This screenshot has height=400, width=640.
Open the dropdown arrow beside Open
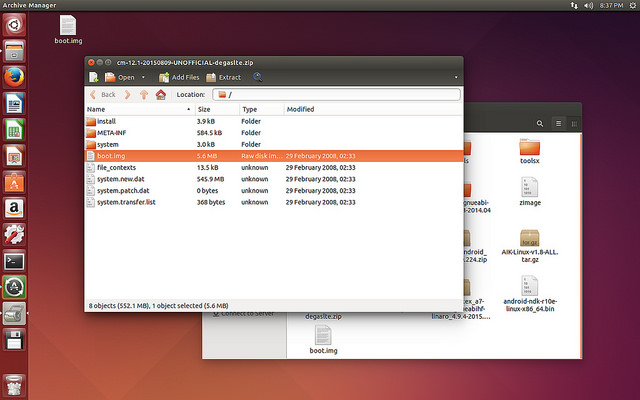point(143,77)
